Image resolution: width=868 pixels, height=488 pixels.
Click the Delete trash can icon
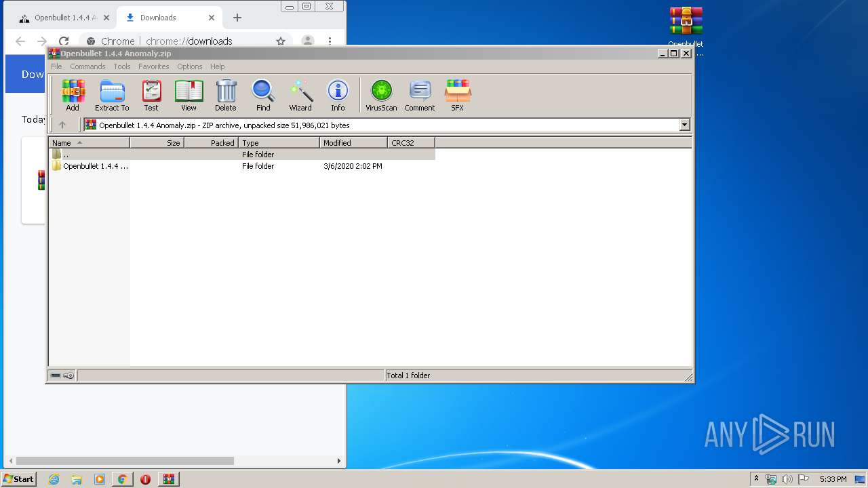[x=226, y=95]
